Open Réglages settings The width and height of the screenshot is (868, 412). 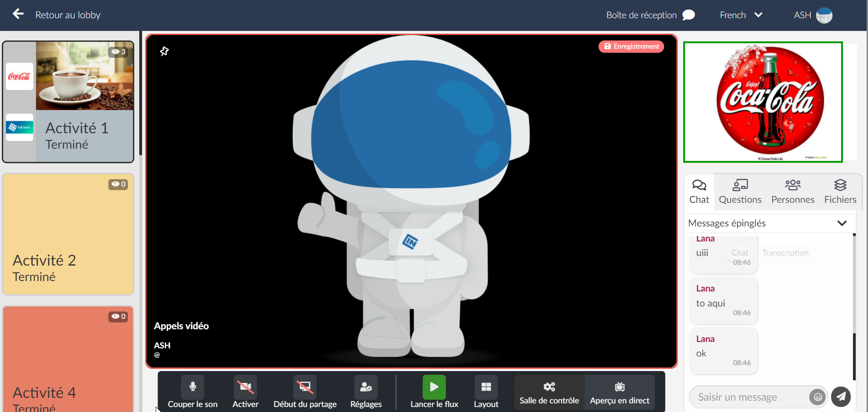click(x=366, y=392)
